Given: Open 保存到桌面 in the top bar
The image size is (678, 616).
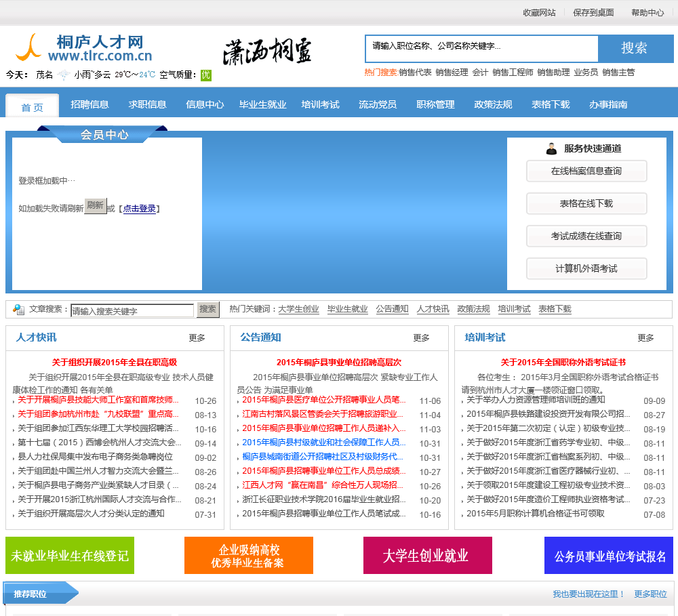Looking at the screenshot, I should click(593, 12).
